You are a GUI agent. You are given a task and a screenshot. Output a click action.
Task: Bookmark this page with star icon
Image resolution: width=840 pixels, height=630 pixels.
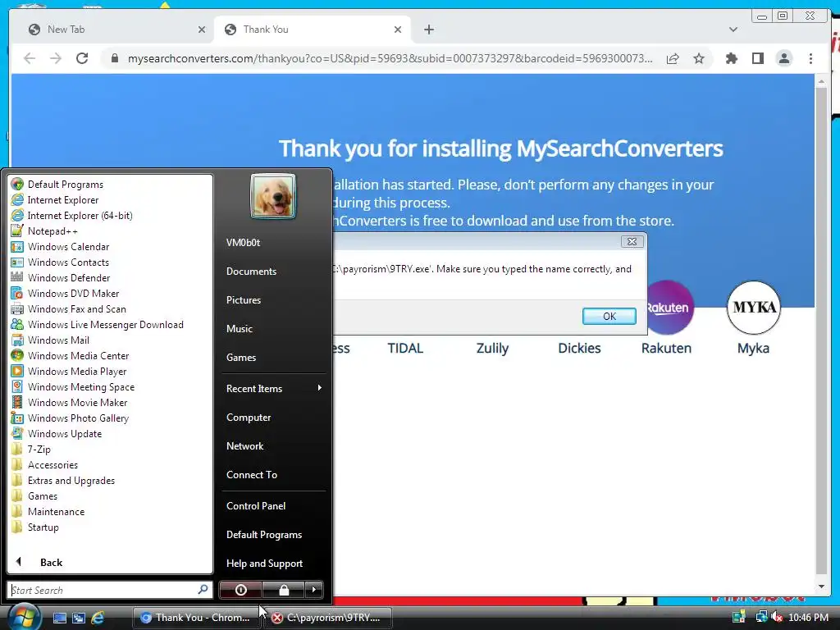pyautogui.click(x=699, y=58)
